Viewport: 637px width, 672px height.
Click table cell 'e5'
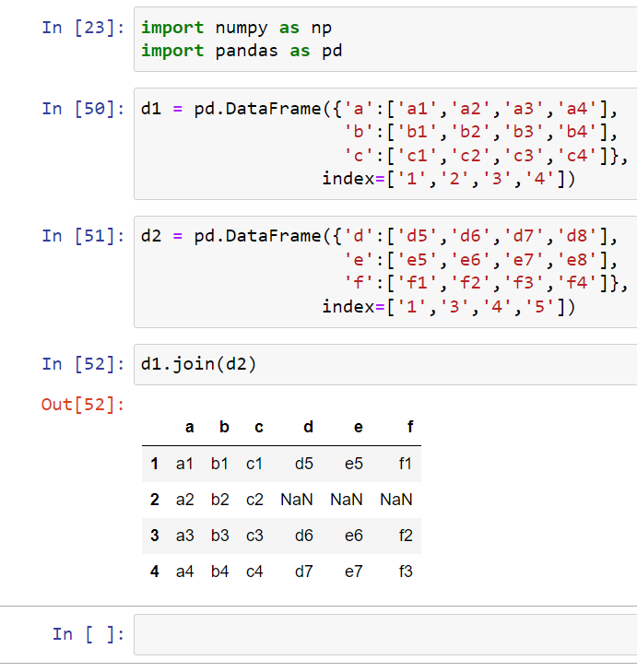pyautogui.click(x=354, y=464)
